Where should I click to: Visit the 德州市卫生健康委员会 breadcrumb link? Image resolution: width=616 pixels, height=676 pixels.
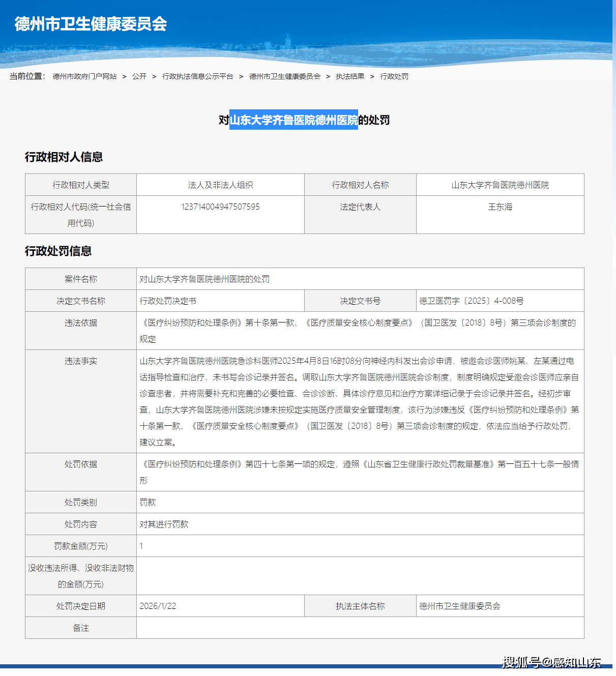[x=285, y=76]
